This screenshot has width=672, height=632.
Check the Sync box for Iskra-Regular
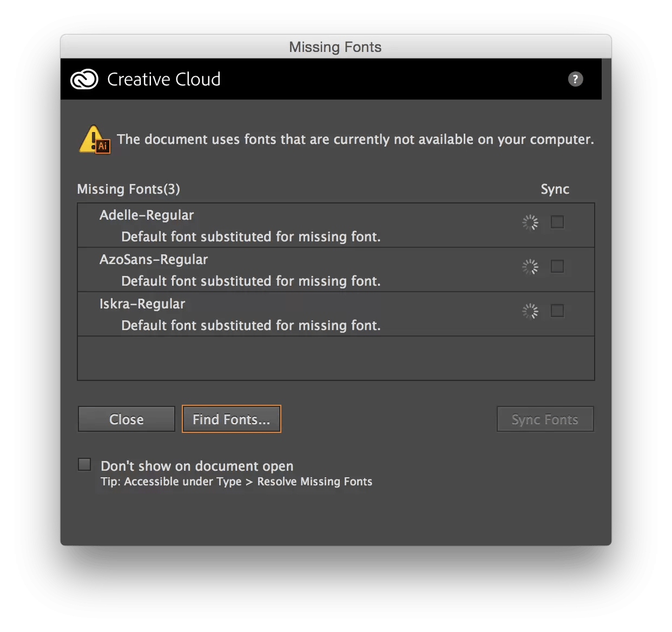[557, 311]
